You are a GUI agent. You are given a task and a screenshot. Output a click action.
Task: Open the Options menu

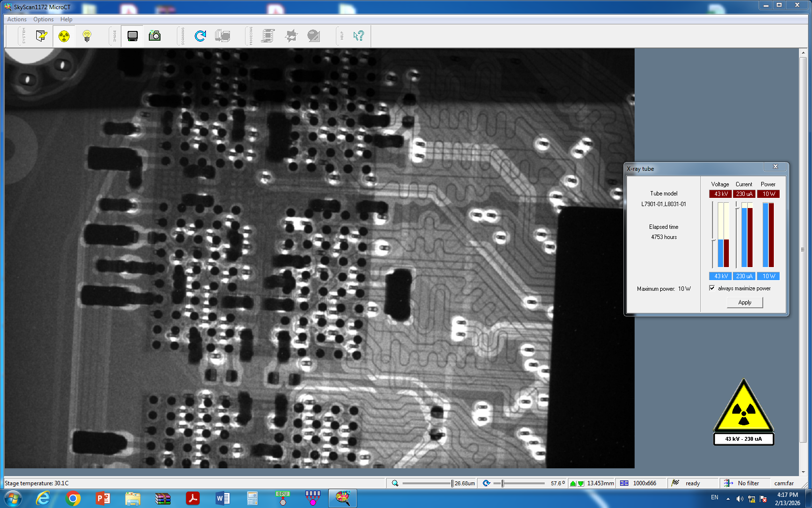[43, 19]
